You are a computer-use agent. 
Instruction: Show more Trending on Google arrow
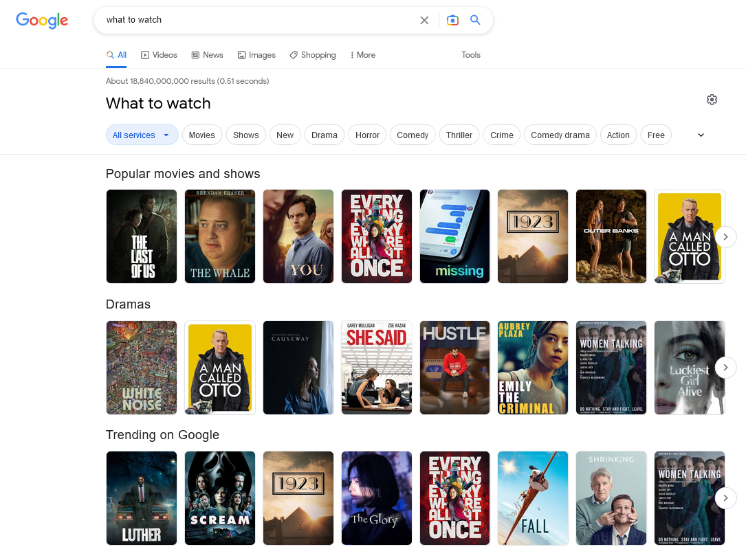725,498
